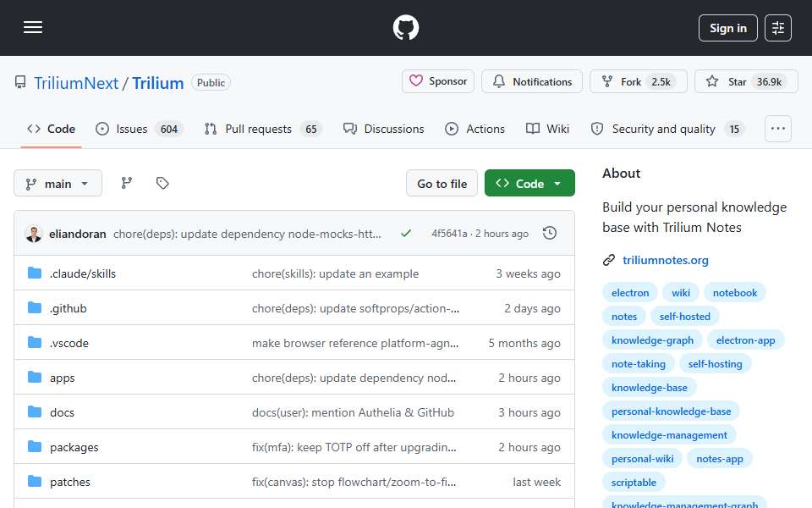Expand the green Code dropdown

pos(529,184)
